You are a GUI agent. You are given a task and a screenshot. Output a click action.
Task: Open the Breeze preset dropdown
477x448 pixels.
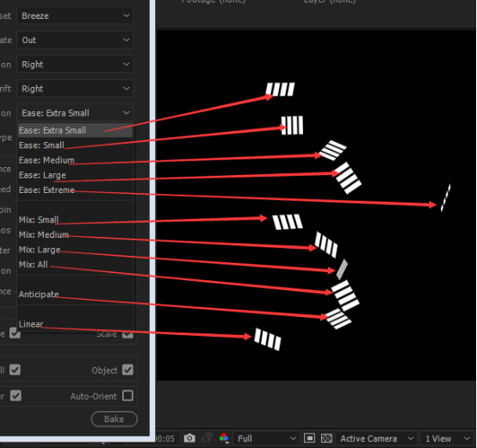pyautogui.click(x=75, y=16)
